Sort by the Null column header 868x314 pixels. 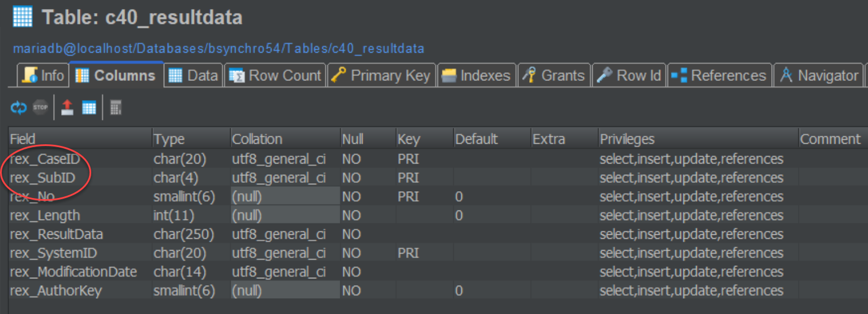[x=368, y=139]
